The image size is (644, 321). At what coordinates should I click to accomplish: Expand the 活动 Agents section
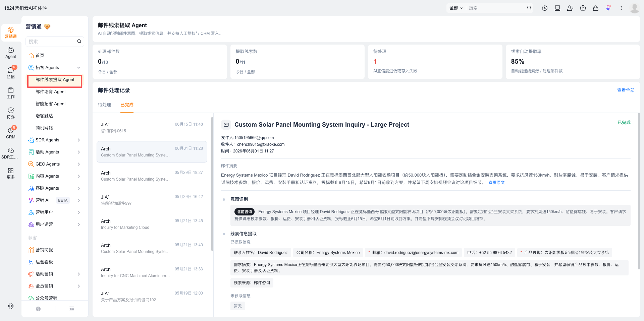click(x=79, y=152)
